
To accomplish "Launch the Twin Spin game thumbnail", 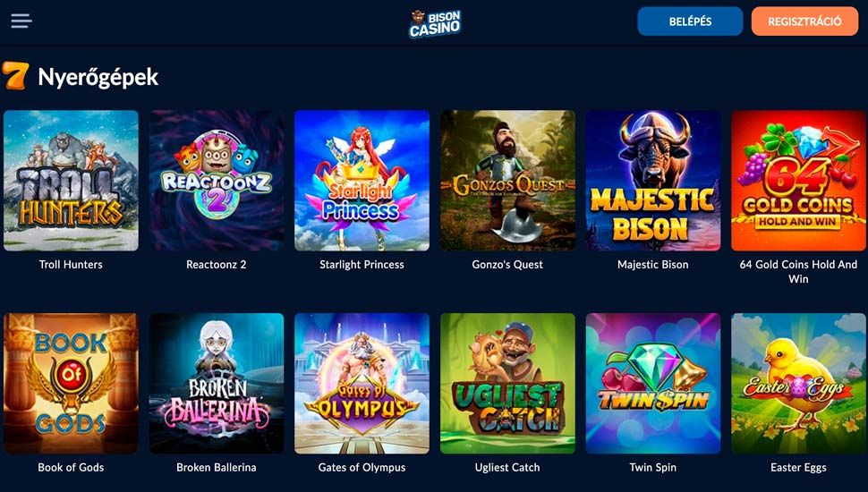I will (x=653, y=384).
